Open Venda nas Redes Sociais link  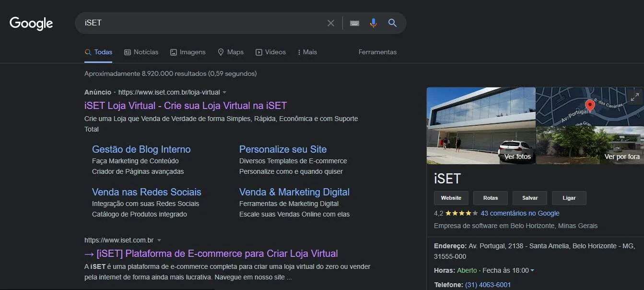click(147, 192)
